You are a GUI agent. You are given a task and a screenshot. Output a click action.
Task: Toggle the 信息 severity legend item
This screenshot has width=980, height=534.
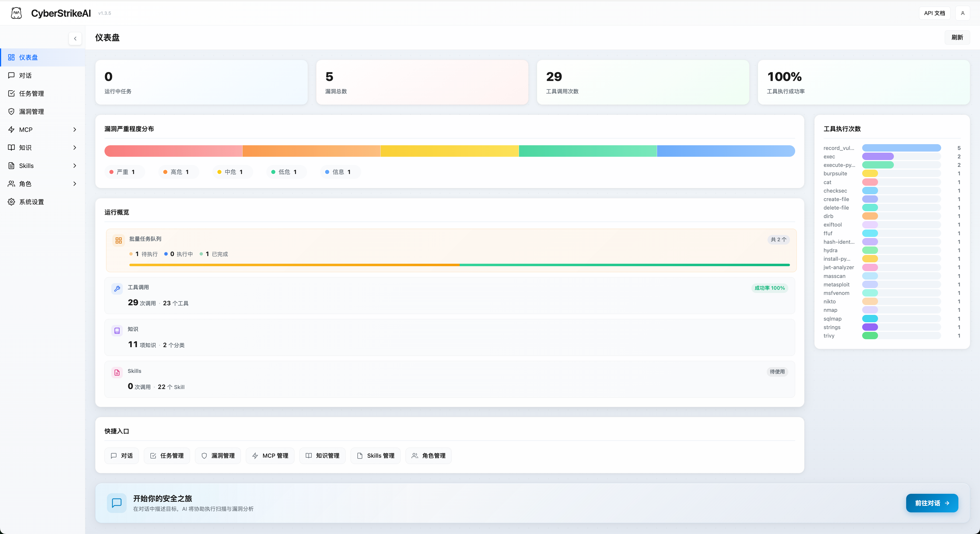[339, 172]
